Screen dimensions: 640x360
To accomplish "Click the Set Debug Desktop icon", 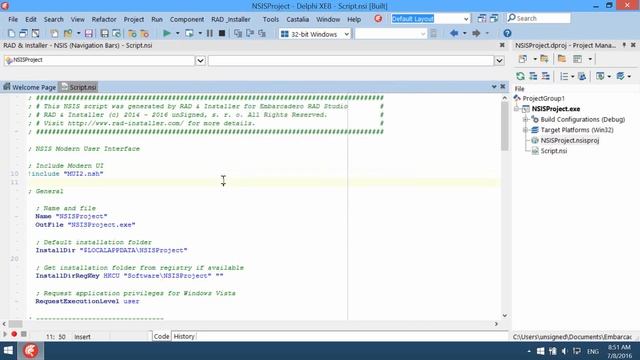I will 494,18.
